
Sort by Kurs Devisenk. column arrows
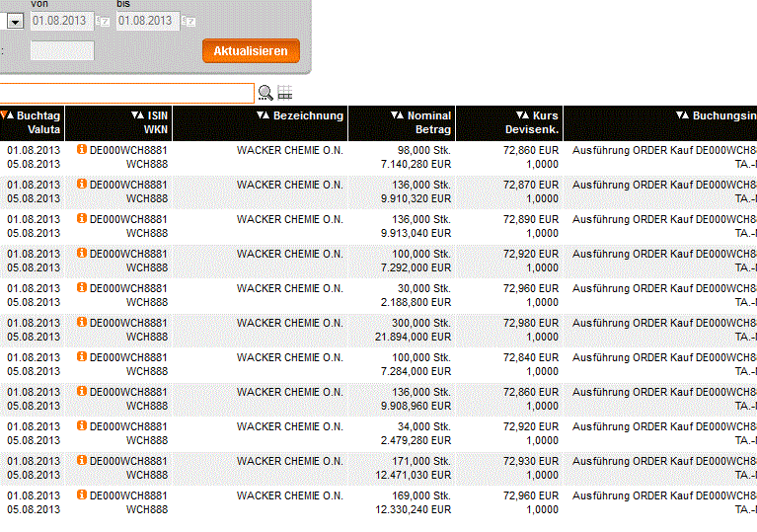point(523,114)
